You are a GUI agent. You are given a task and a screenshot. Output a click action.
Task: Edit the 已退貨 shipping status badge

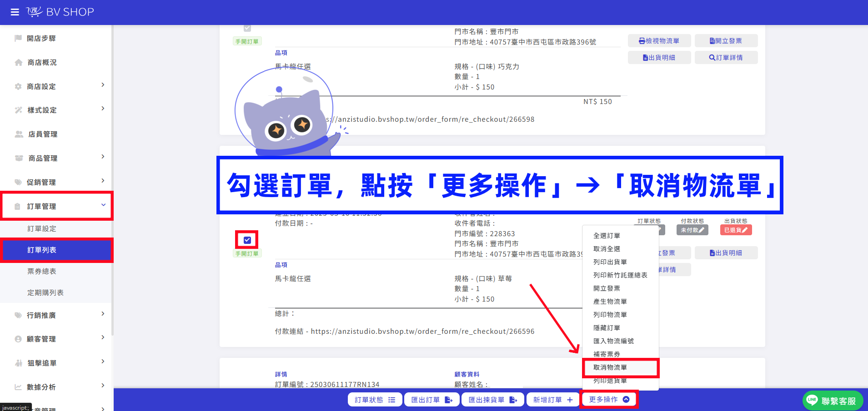point(736,230)
